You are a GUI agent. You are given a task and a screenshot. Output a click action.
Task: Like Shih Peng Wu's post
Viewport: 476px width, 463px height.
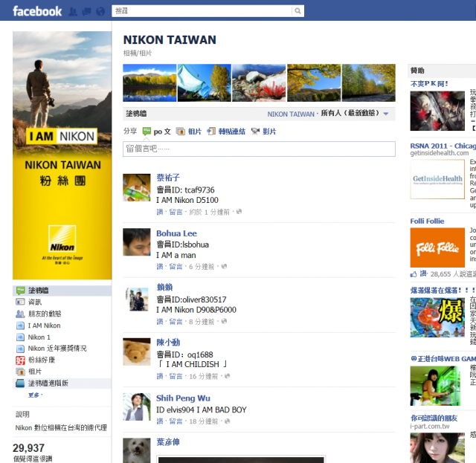[160, 421]
